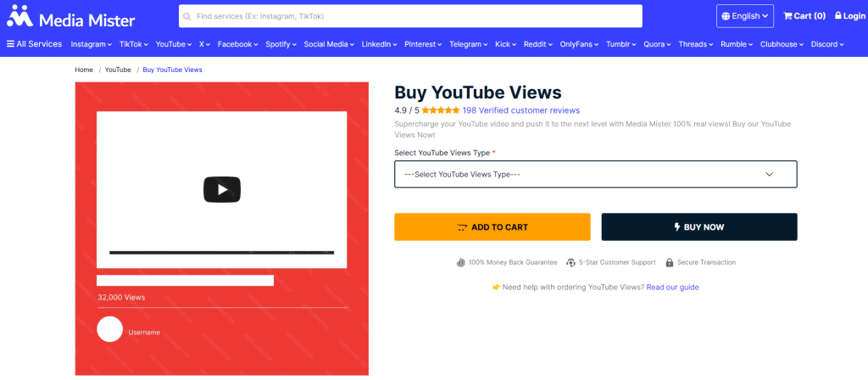The image size is (868, 380).
Task: Open the LinkedIn menu
Action: pyautogui.click(x=379, y=44)
